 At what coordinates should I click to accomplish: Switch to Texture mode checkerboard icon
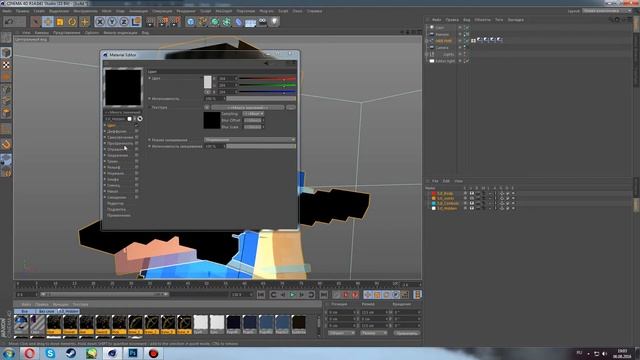click(6, 65)
